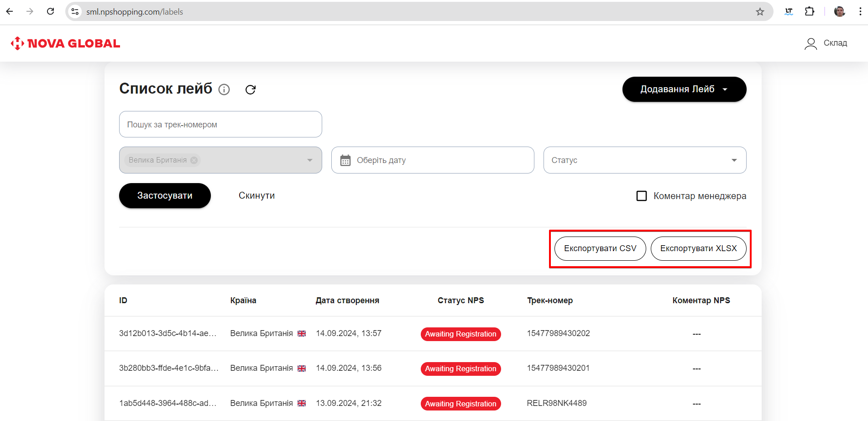Click UK flag in 15477989430202 row
Image resolution: width=868 pixels, height=421 pixels.
click(302, 334)
